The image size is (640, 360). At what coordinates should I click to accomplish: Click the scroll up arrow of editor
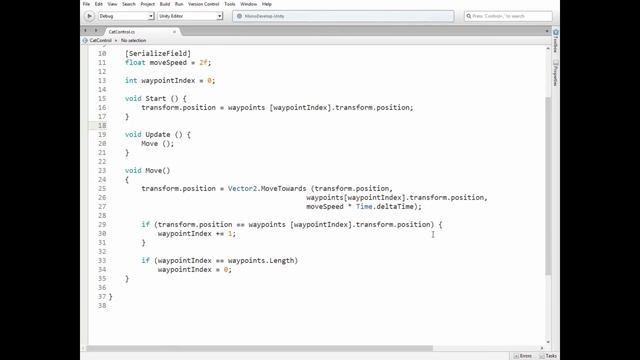[548, 49]
